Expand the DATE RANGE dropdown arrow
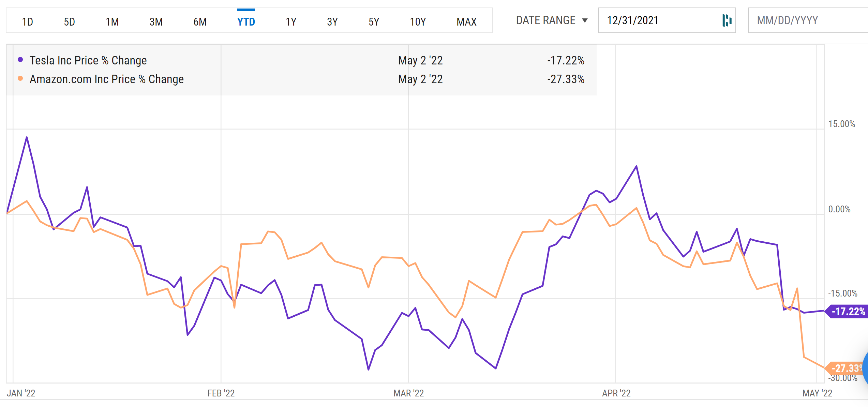This screenshot has height=407, width=868. click(x=585, y=20)
